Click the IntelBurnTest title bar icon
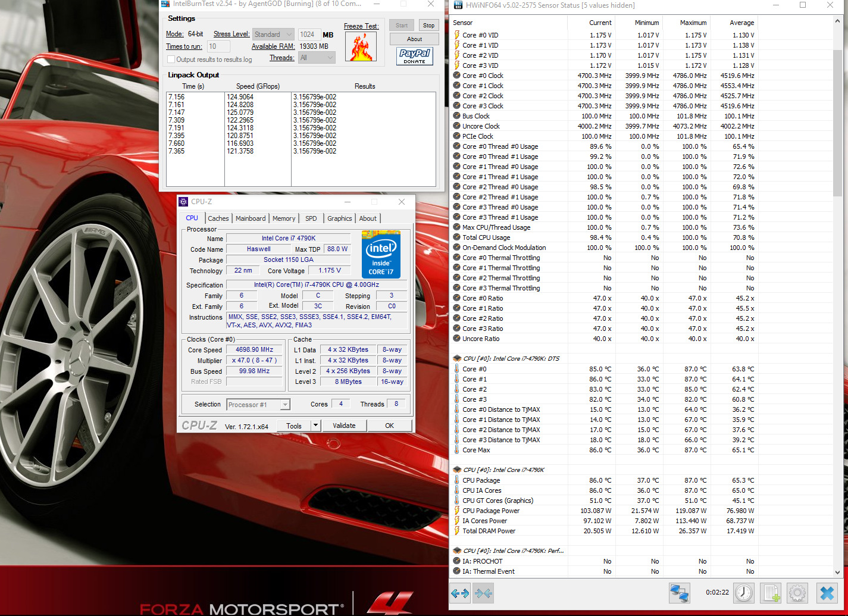This screenshot has width=848, height=616. (165, 4)
